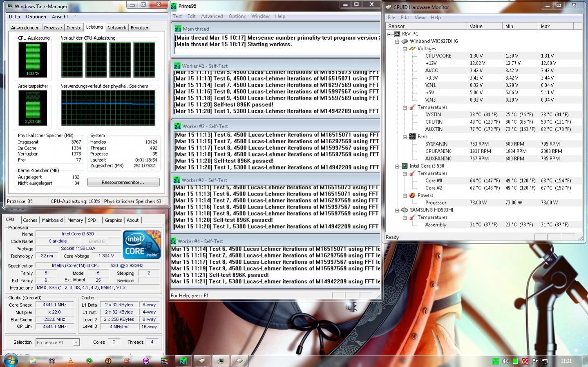The width and height of the screenshot is (588, 367).
Task: Click the Prime95 green tray icon
Action: [496, 361]
